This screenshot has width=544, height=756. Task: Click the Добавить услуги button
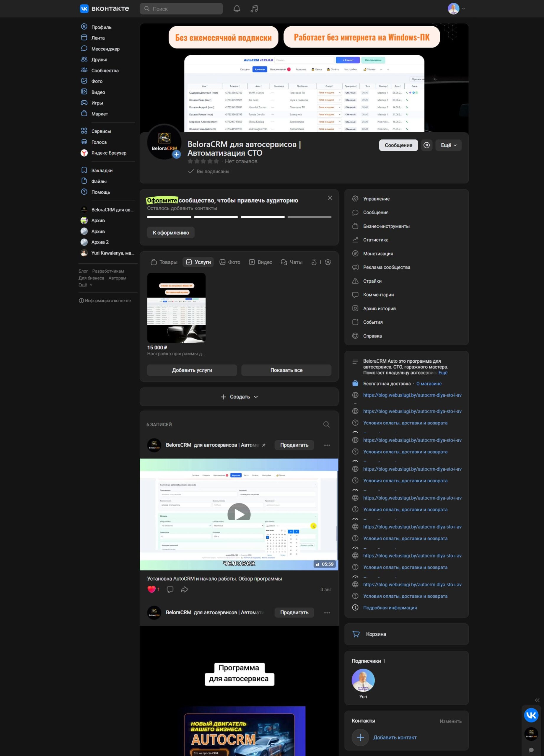click(192, 370)
